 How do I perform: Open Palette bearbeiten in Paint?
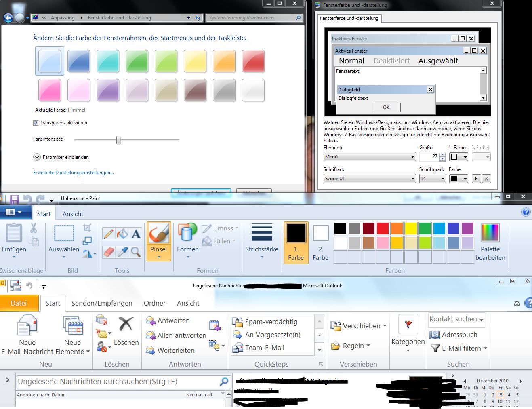pyautogui.click(x=490, y=242)
